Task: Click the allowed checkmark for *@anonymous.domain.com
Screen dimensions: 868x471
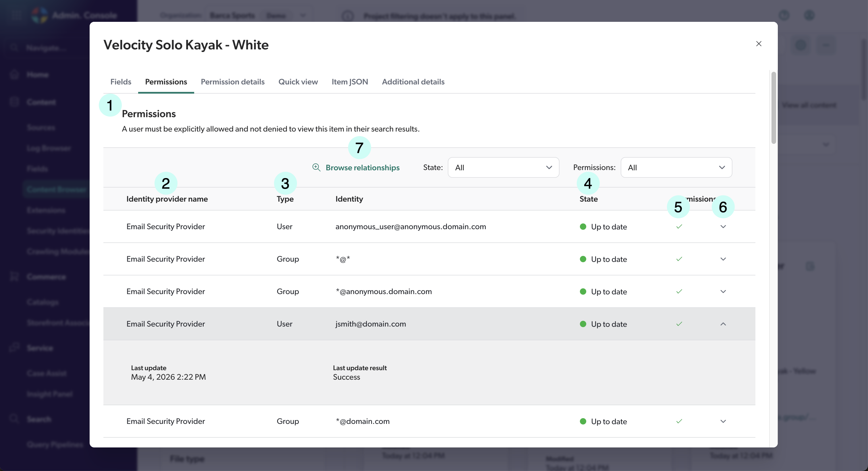Action: (x=679, y=292)
